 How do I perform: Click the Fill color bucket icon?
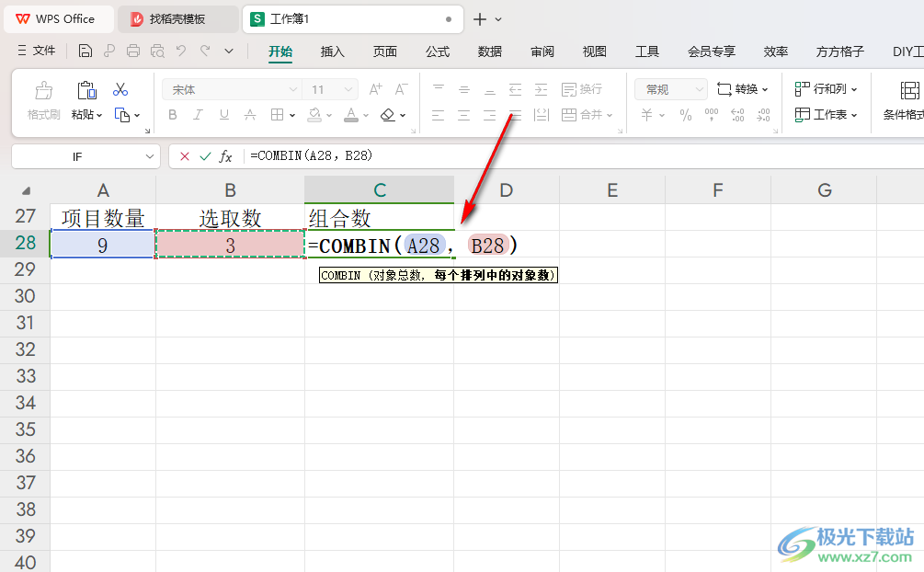314,115
